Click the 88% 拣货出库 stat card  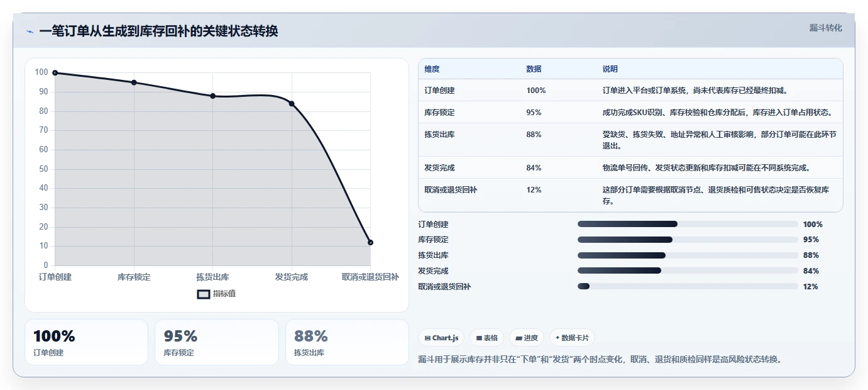(x=347, y=342)
